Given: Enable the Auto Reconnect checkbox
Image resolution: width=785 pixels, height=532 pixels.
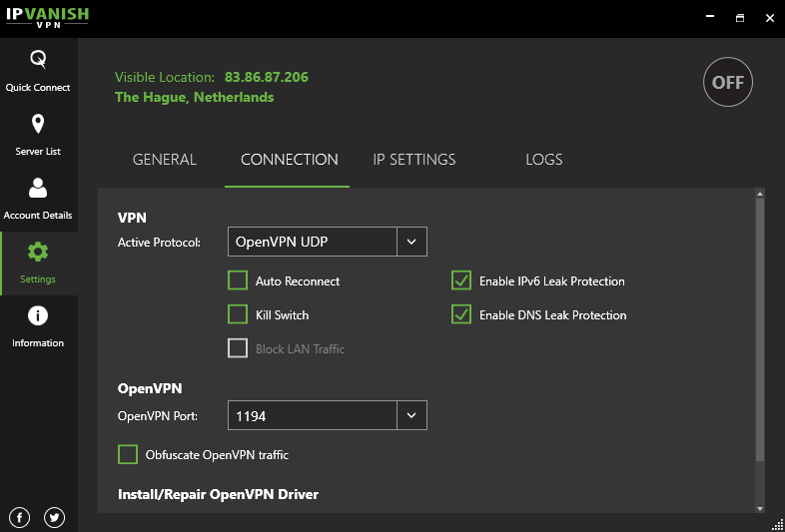Looking at the screenshot, I should pos(238,280).
